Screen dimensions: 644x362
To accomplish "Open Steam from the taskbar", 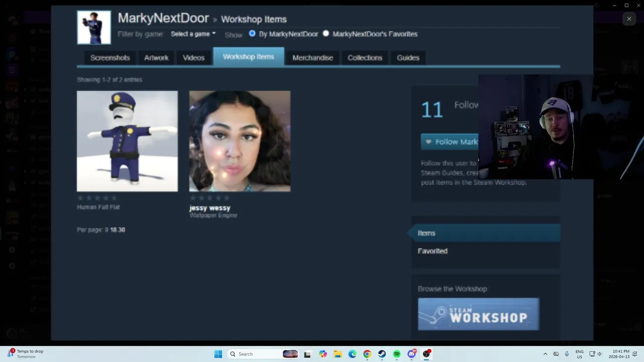I will click(x=382, y=354).
